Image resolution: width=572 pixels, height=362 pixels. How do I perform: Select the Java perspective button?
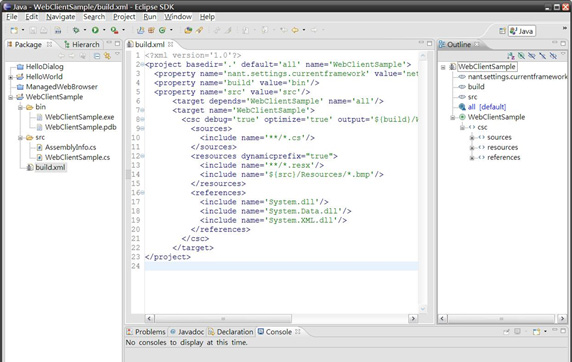(522, 31)
